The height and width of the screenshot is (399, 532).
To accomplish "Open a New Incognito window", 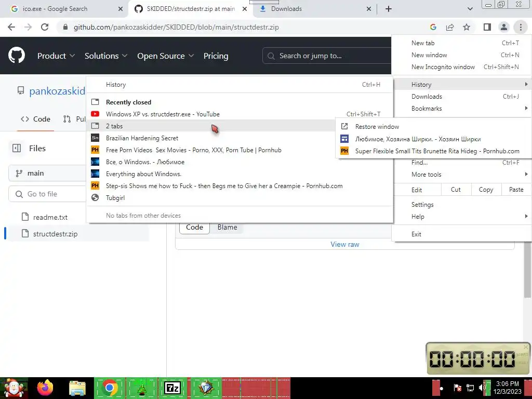I will tap(461, 67).
